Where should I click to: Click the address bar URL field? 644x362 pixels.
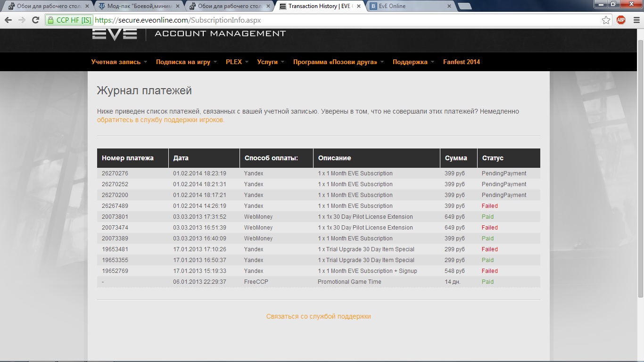click(347, 20)
